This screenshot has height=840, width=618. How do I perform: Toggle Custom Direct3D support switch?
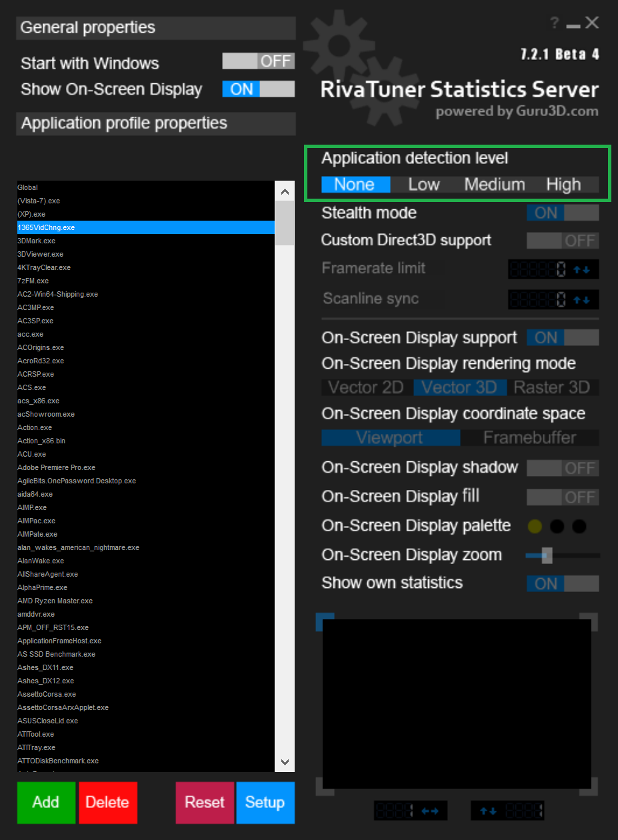(x=563, y=241)
